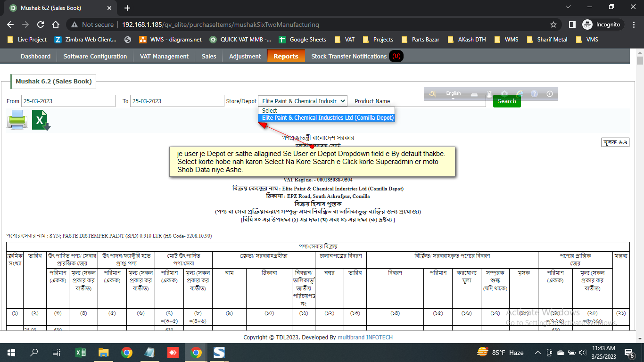644x362 pixels.
Task: Focus the Product Name field
Action: click(x=438, y=101)
